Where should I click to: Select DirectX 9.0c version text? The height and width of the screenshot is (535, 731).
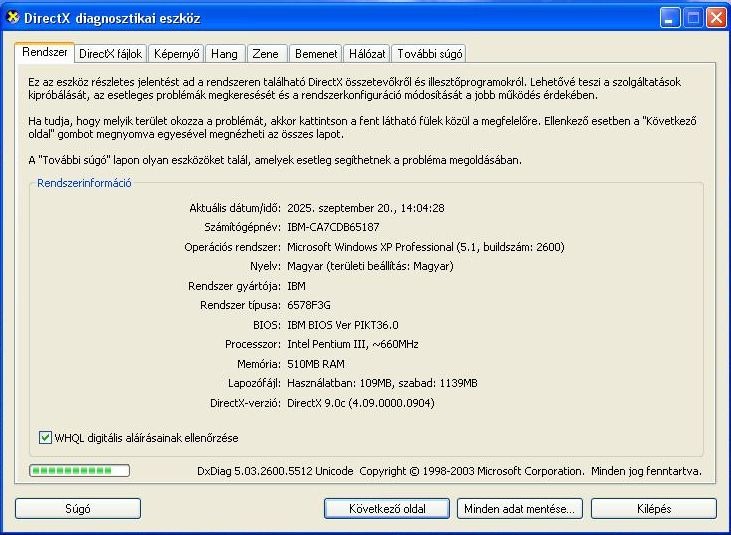[x=316, y=403]
